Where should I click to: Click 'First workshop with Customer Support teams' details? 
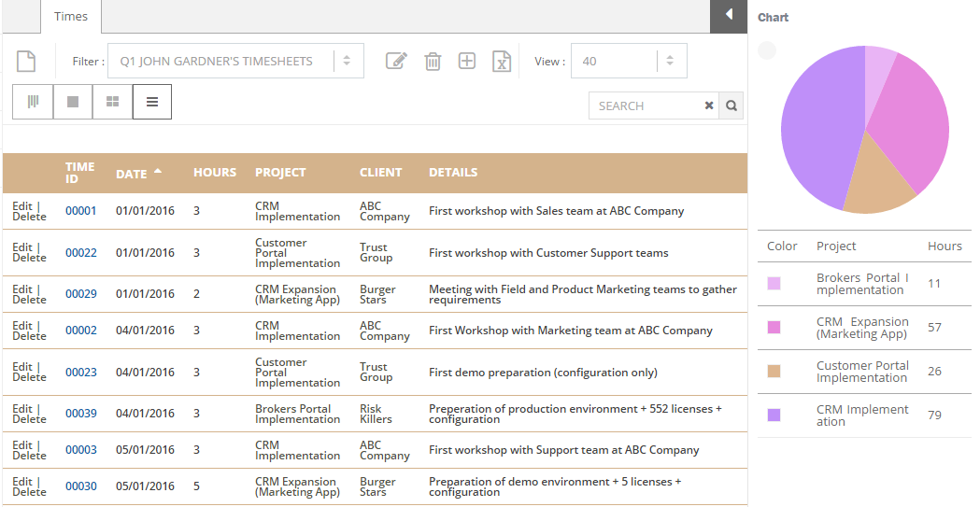[x=548, y=253]
